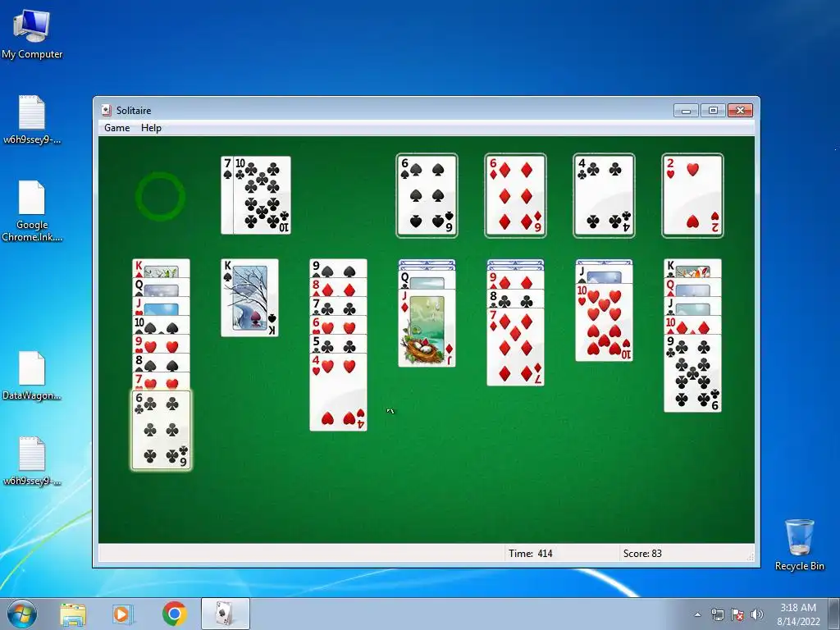840x630 pixels.
Task: Click the 10 of spades in first column
Action: [x=162, y=325]
